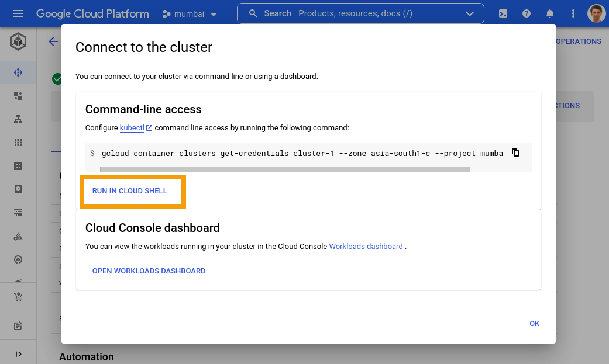Click Open Workloads Dashboard button
The image size is (609, 364).
(149, 271)
